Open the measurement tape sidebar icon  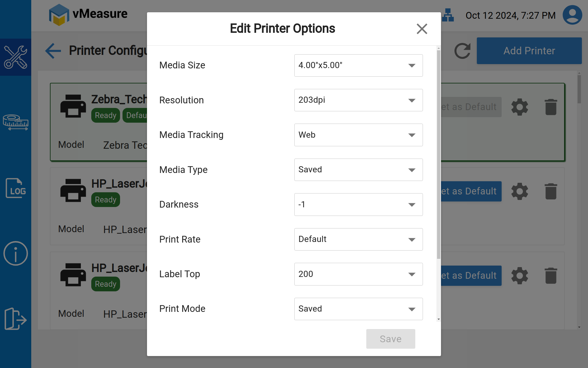[x=15, y=122]
